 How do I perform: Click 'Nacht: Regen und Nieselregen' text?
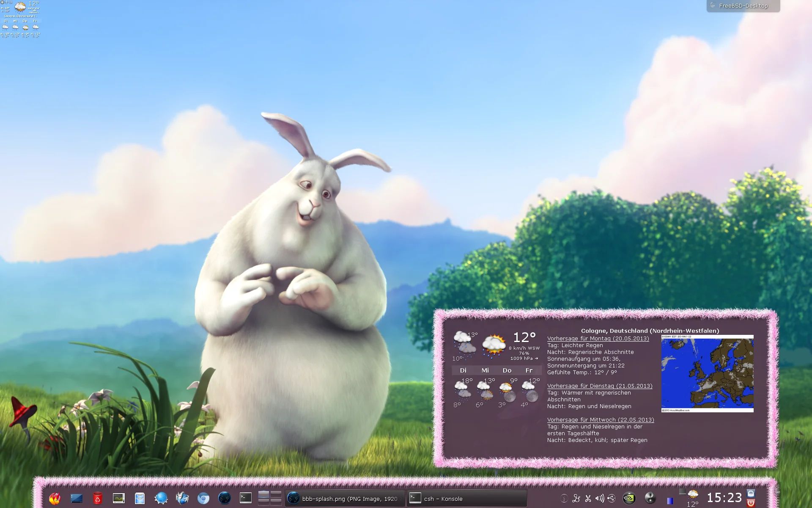point(589,406)
